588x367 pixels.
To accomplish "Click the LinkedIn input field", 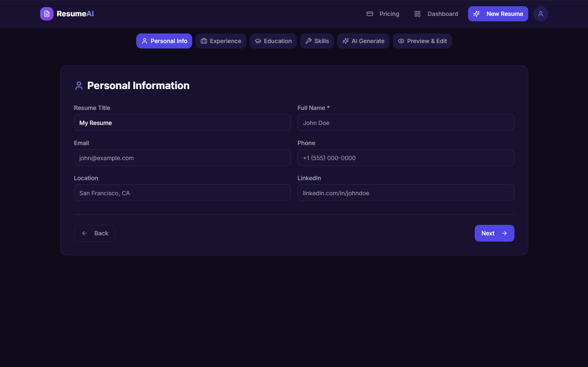I will coord(406,193).
